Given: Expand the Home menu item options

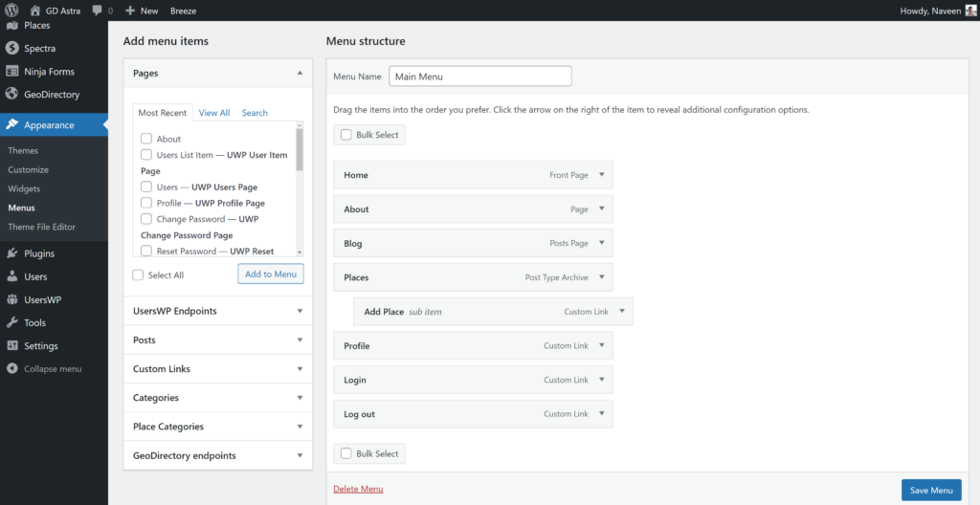Looking at the screenshot, I should coord(601,175).
